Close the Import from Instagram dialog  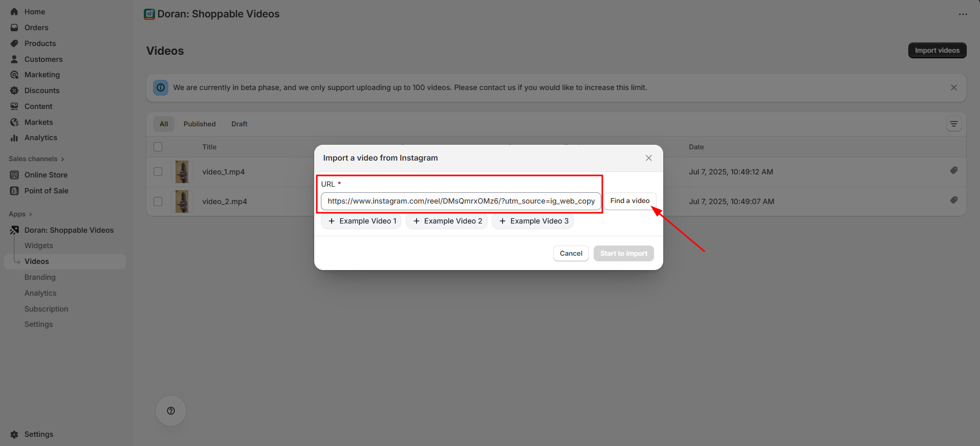coord(649,158)
